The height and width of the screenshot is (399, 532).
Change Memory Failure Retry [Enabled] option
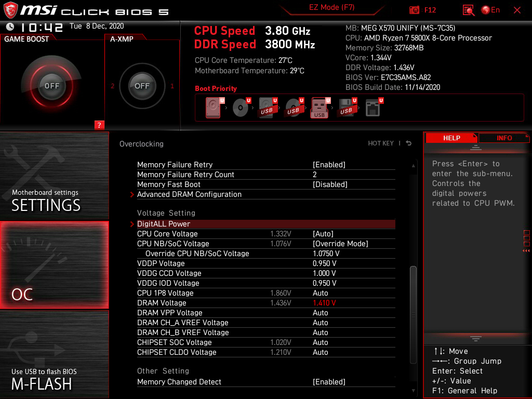pyautogui.click(x=329, y=165)
